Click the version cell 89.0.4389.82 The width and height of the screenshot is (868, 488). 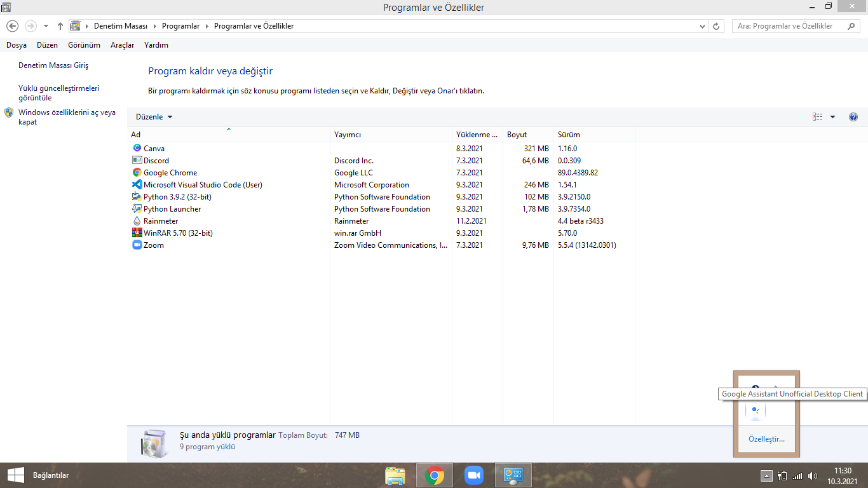pyautogui.click(x=578, y=173)
